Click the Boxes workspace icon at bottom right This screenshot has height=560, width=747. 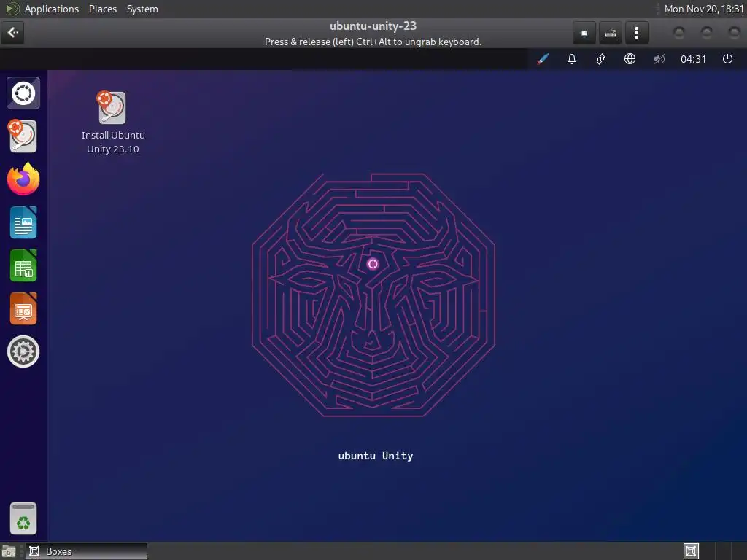[691, 551]
